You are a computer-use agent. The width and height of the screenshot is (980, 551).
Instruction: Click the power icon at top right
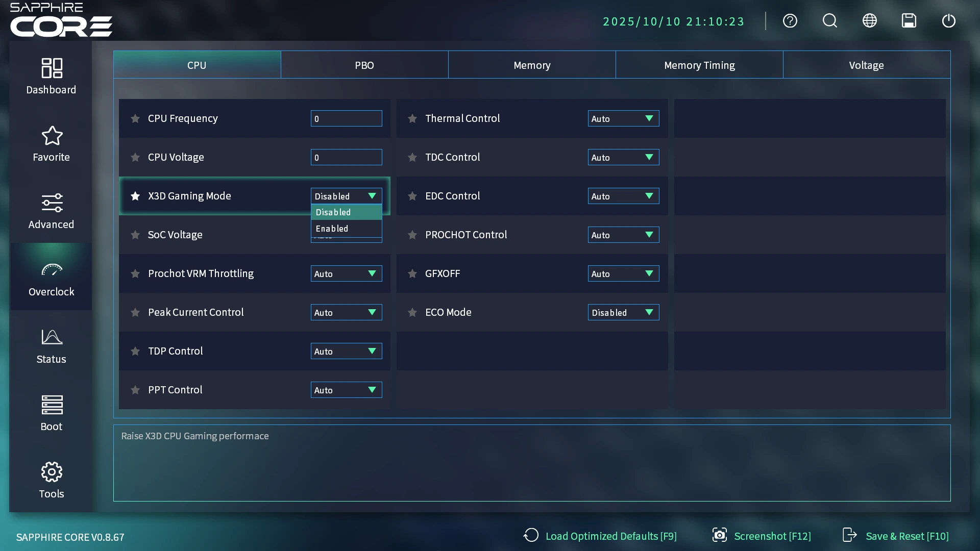(x=948, y=21)
